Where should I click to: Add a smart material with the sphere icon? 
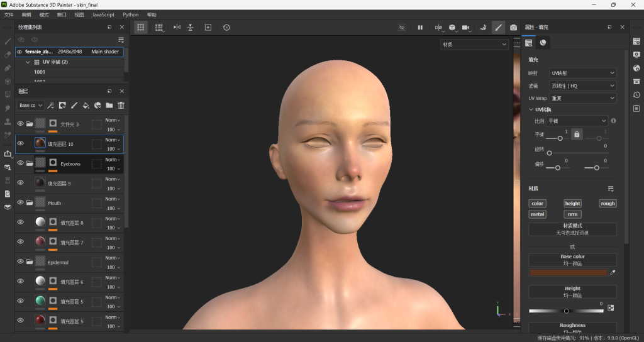pos(97,106)
